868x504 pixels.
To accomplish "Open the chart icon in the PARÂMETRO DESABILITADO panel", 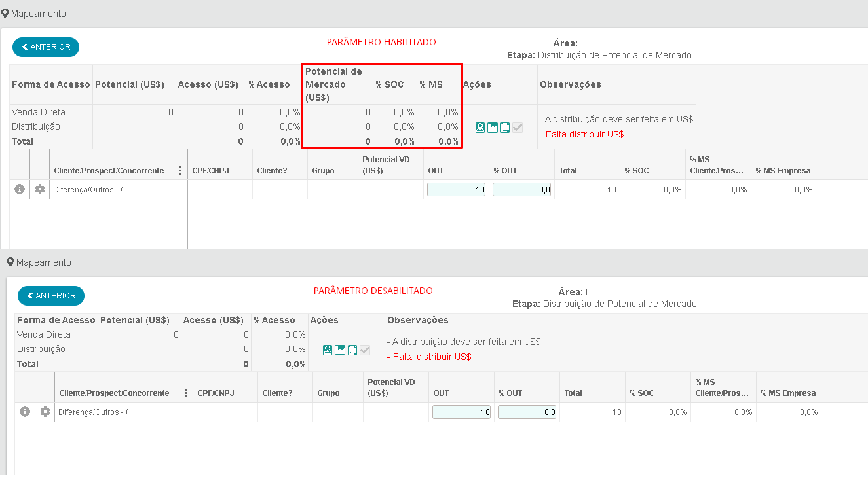I will click(340, 350).
